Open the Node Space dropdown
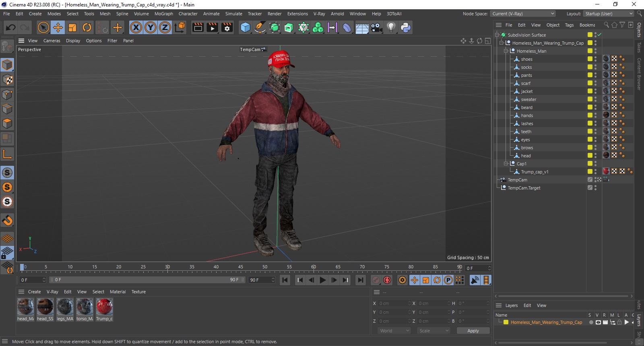 pos(523,14)
